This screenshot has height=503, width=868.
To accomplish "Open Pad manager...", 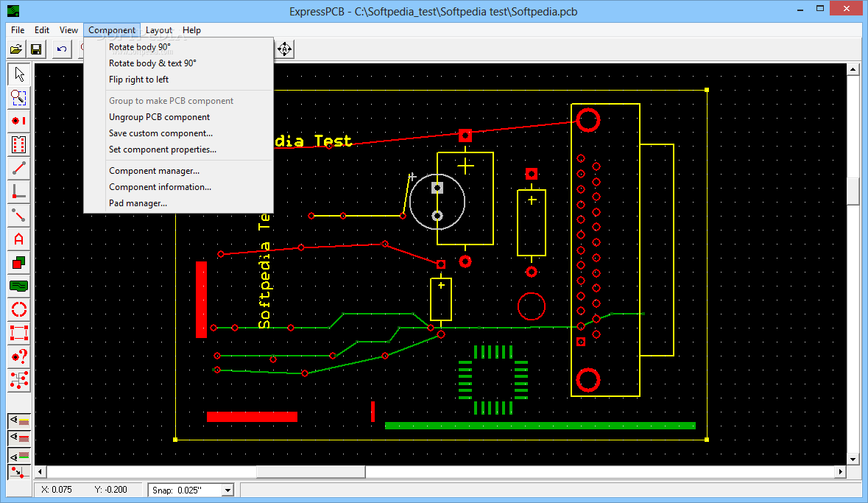I will (x=179, y=203).
